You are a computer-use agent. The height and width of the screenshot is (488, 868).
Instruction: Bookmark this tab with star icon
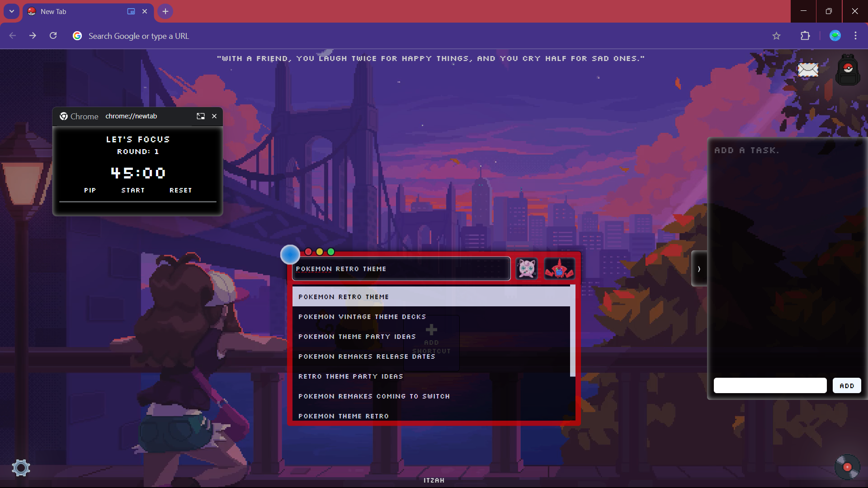point(776,36)
